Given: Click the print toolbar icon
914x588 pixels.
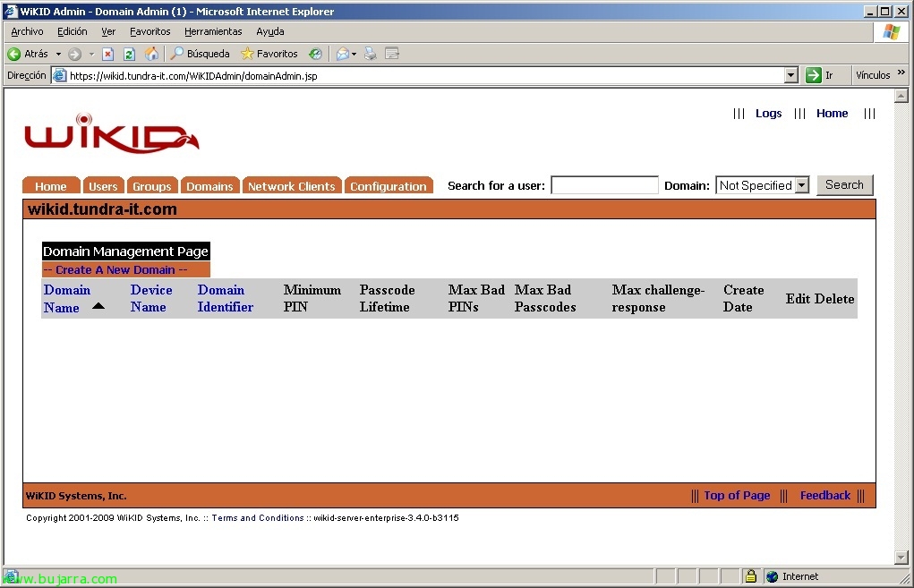Looking at the screenshot, I should click(x=370, y=55).
